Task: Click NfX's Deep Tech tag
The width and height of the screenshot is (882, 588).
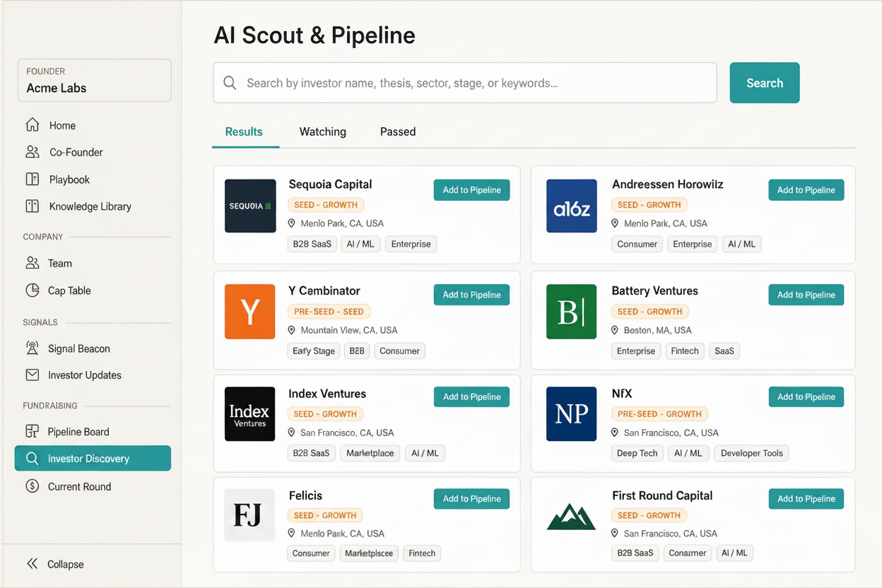Action: click(637, 453)
